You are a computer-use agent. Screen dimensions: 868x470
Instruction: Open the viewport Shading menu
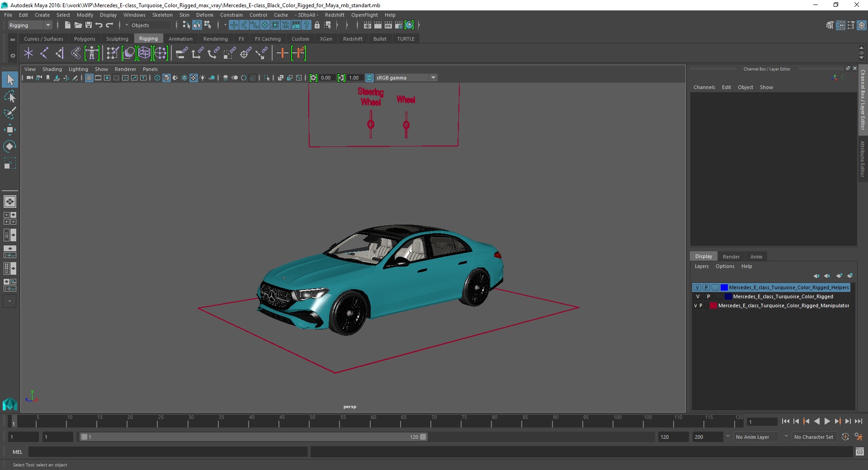(x=52, y=69)
